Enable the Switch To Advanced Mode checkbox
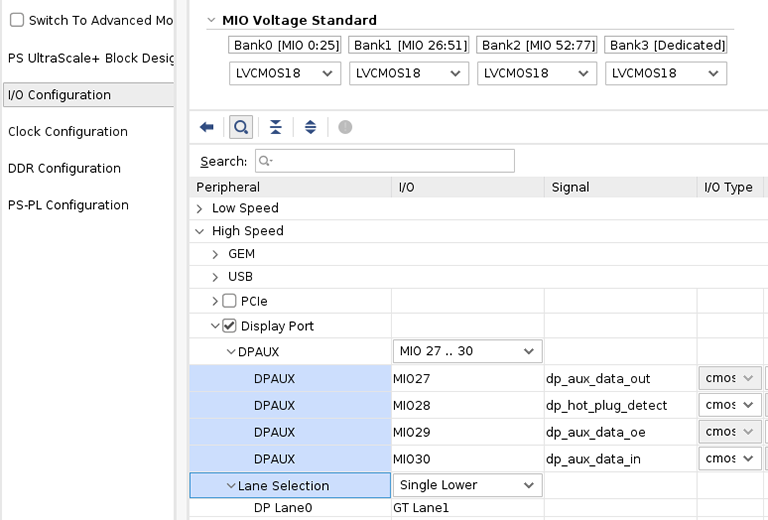 click(17, 20)
